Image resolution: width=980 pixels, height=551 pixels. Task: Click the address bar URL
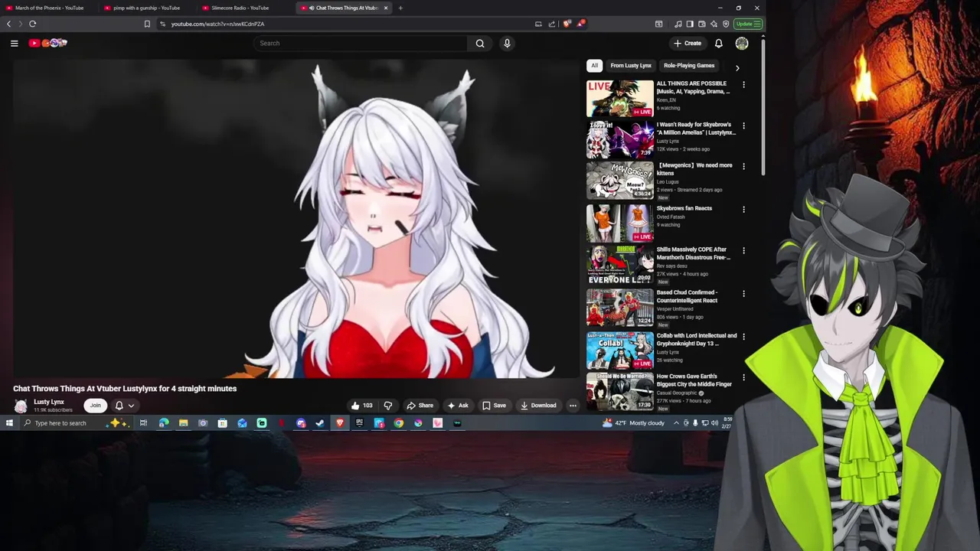point(217,24)
